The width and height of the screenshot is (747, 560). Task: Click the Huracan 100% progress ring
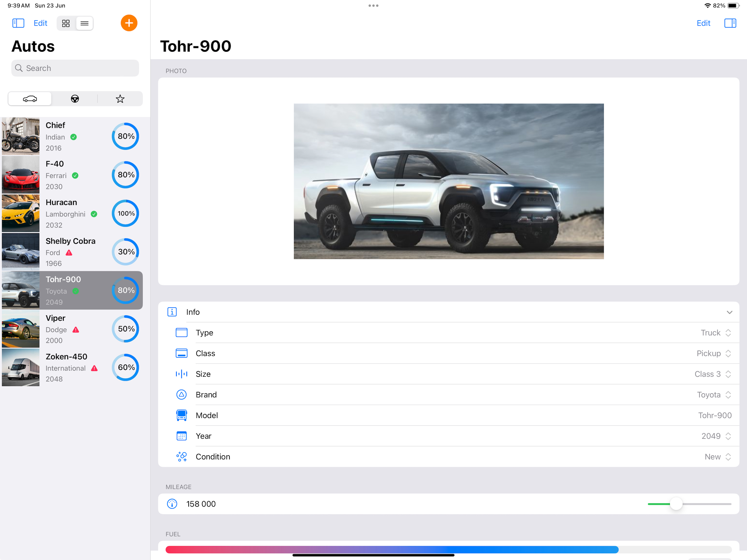click(x=126, y=213)
